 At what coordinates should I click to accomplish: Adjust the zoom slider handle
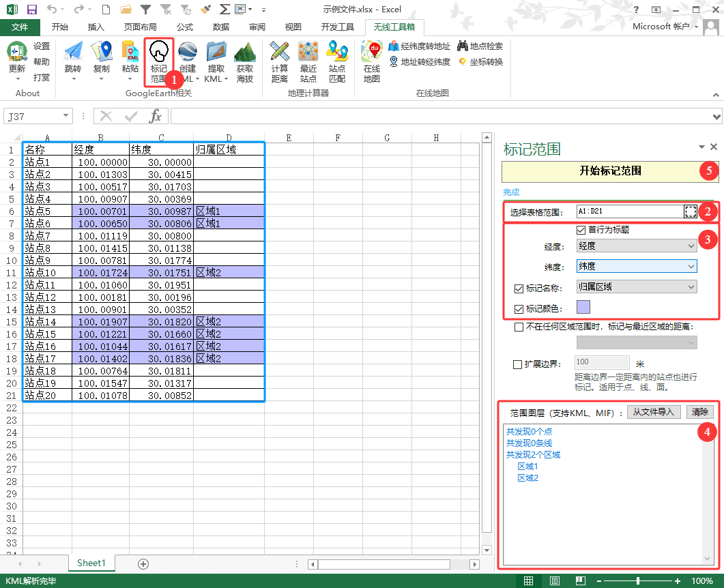tap(637, 580)
